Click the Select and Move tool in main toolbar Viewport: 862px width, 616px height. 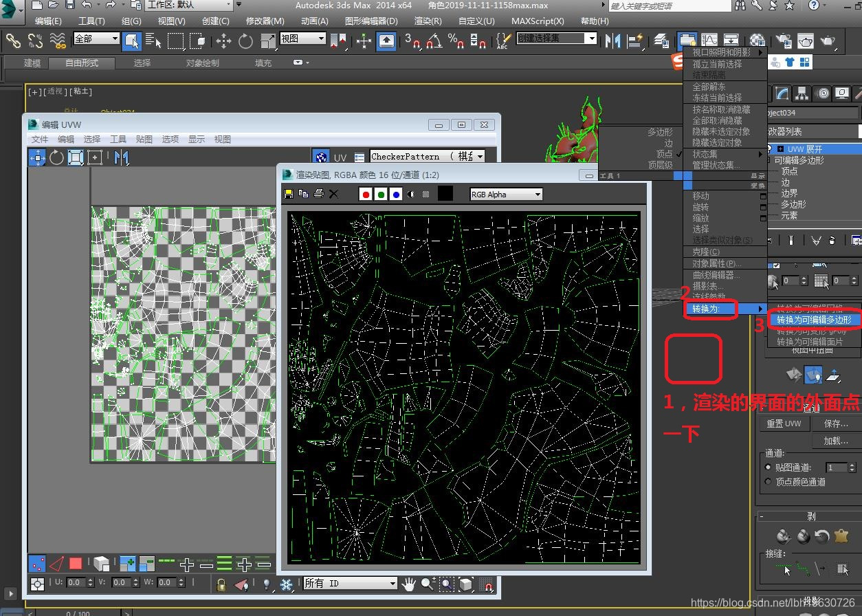(x=223, y=41)
